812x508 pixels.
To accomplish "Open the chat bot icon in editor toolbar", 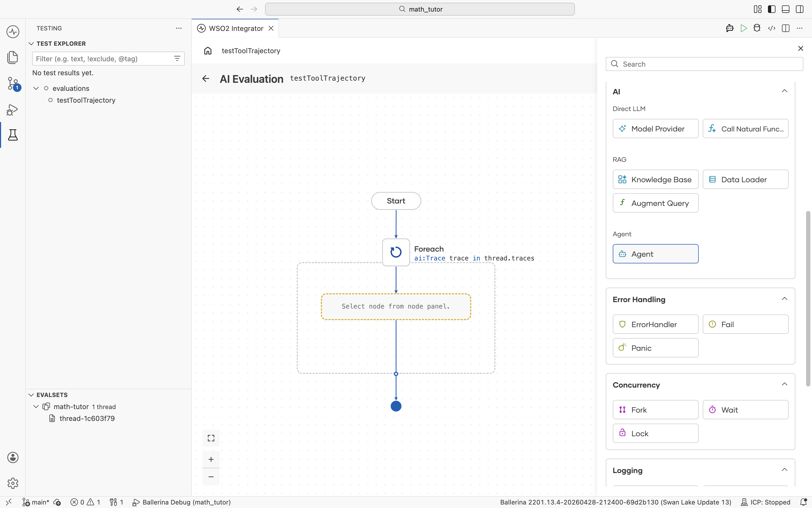I will point(730,28).
